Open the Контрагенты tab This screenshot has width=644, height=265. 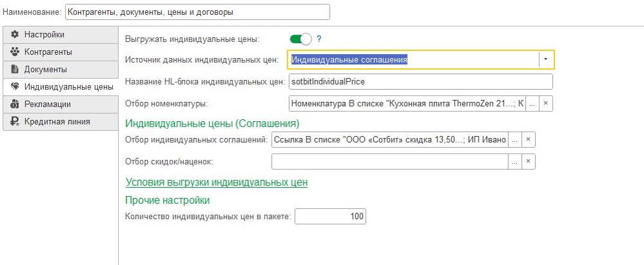(x=61, y=52)
